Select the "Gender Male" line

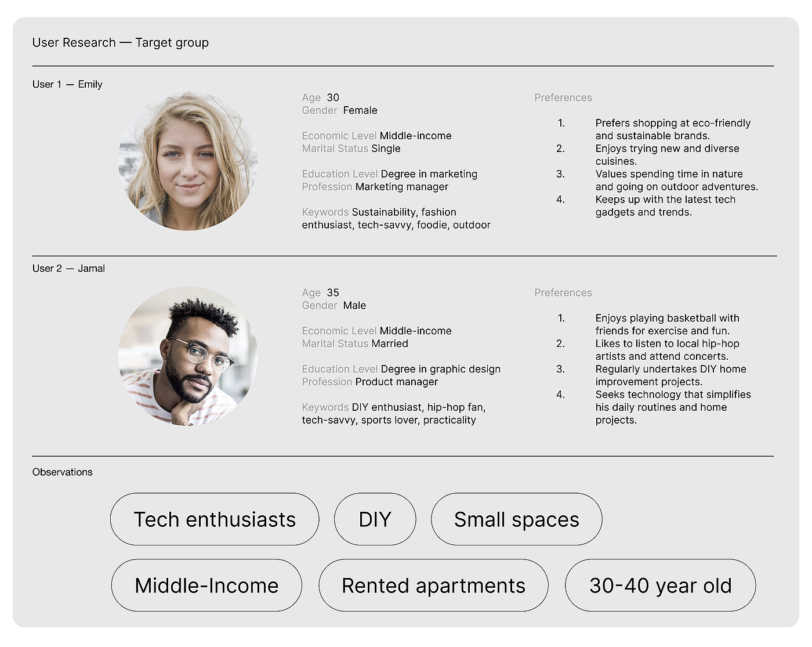(x=334, y=305)
